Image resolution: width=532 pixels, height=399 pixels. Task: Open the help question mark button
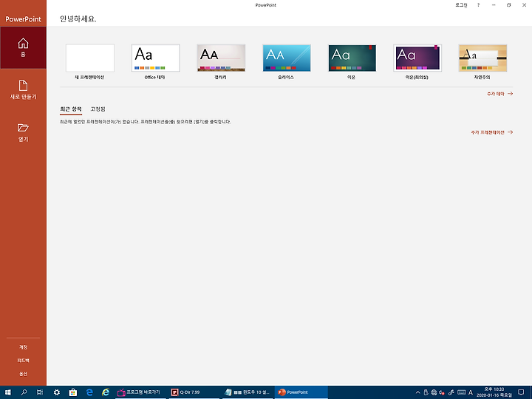[x=478, y=5]
